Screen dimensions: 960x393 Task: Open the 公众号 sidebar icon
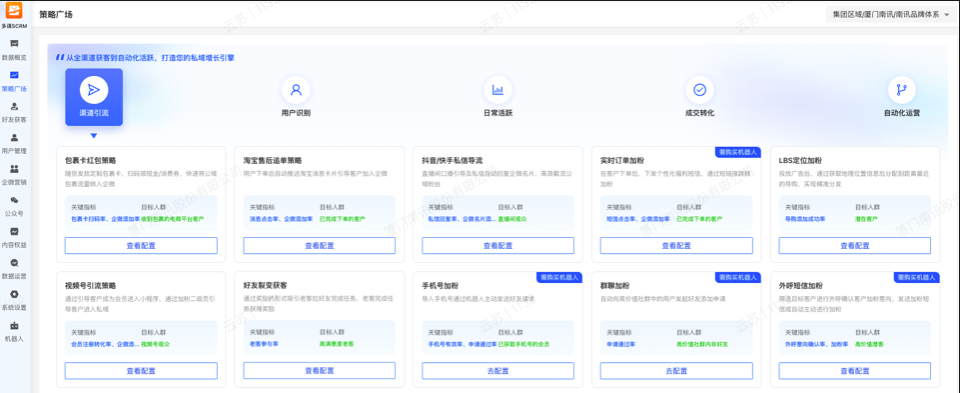(x=14, y=200)
